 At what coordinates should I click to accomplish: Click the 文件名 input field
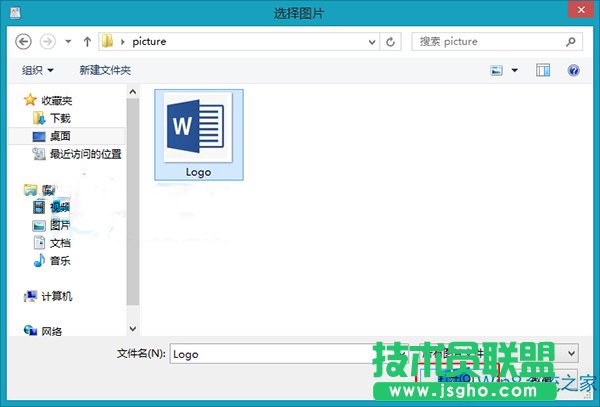click(x=272, y=354)
